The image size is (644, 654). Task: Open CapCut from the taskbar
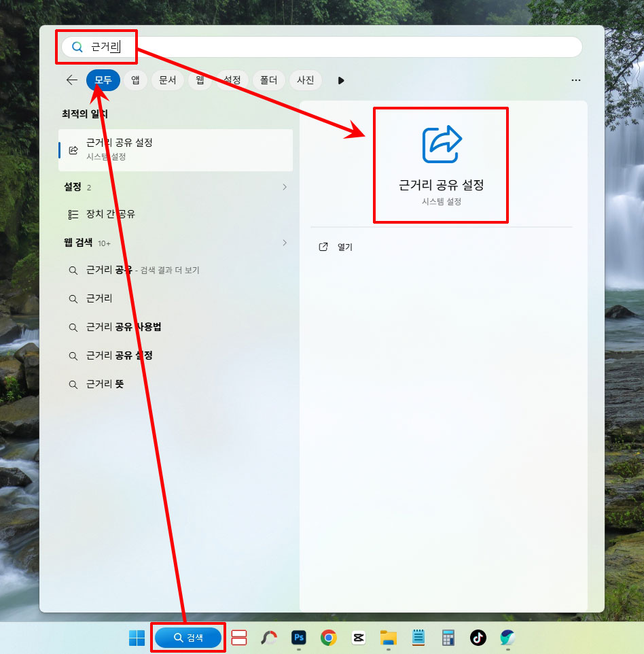[x=359, y=638]
